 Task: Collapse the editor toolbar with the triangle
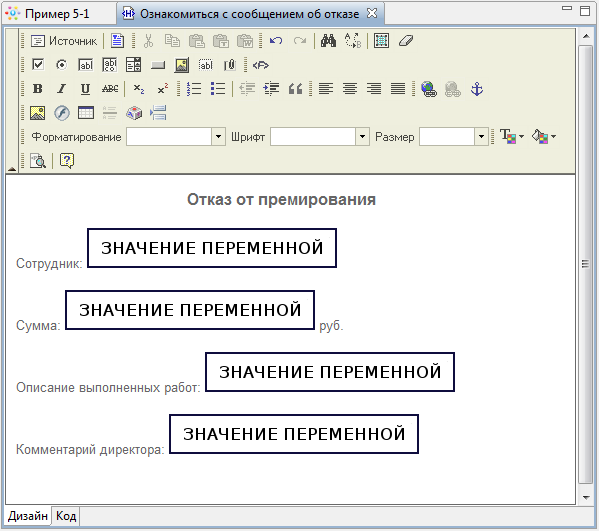click(x=12, y=169)
